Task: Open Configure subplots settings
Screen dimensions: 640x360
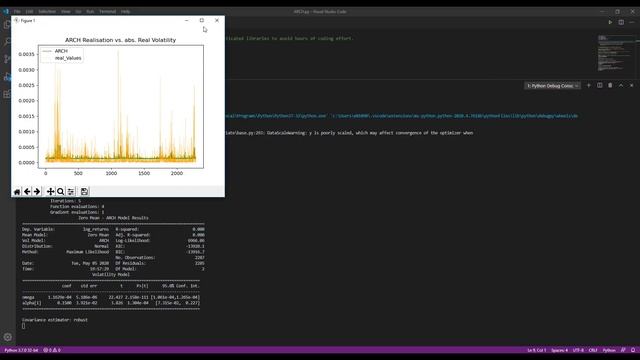Action: coord(71,191)
